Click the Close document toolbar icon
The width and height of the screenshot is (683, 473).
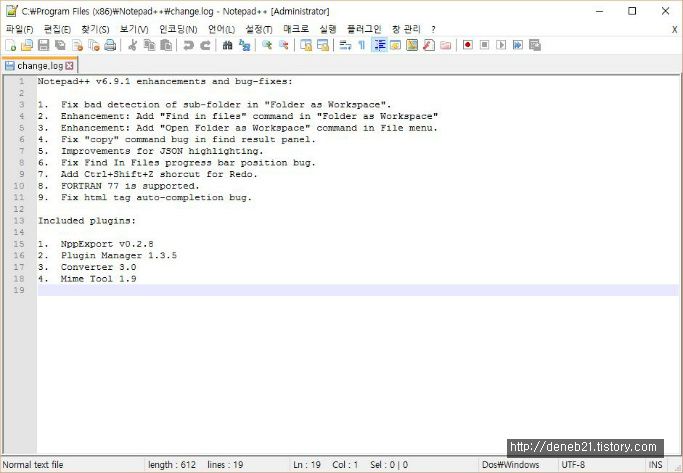pos(77,45)
